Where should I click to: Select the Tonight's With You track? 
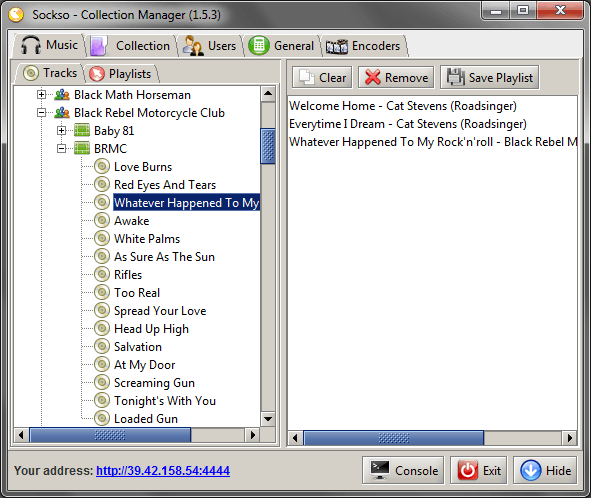(x=165, y=401)
